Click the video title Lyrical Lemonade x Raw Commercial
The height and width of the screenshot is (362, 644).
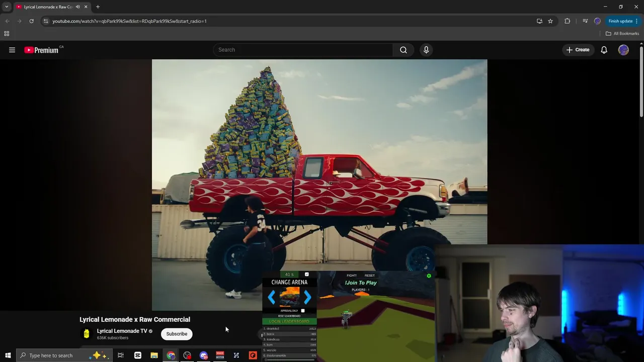tap(135, 319)
